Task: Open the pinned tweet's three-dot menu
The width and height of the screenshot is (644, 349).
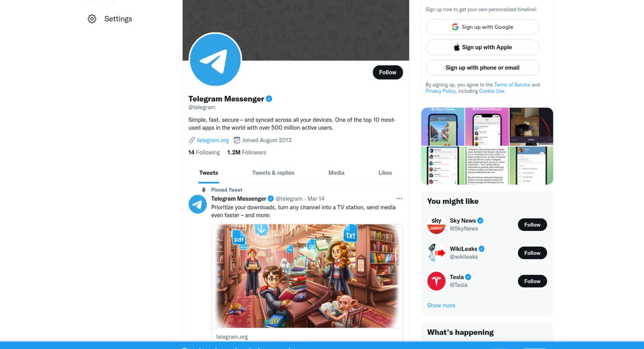Action: 399,199
